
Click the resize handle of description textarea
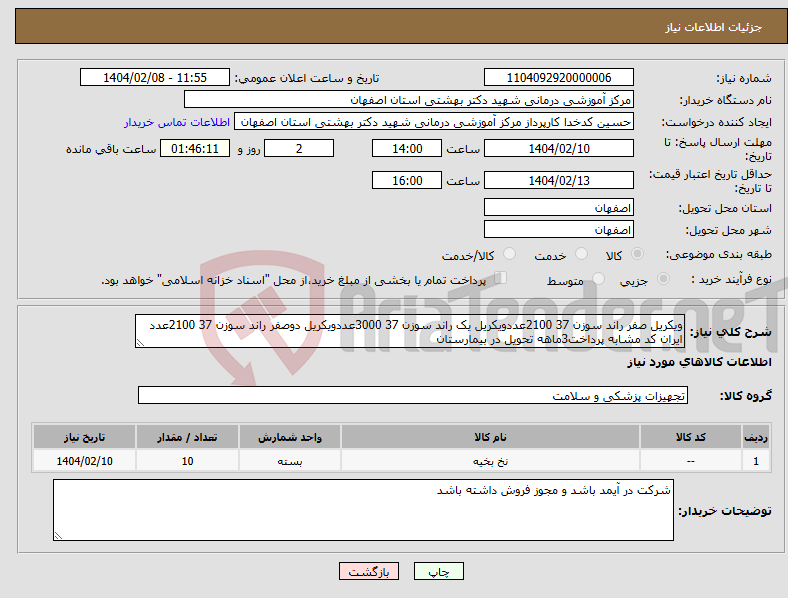(140, 343)
